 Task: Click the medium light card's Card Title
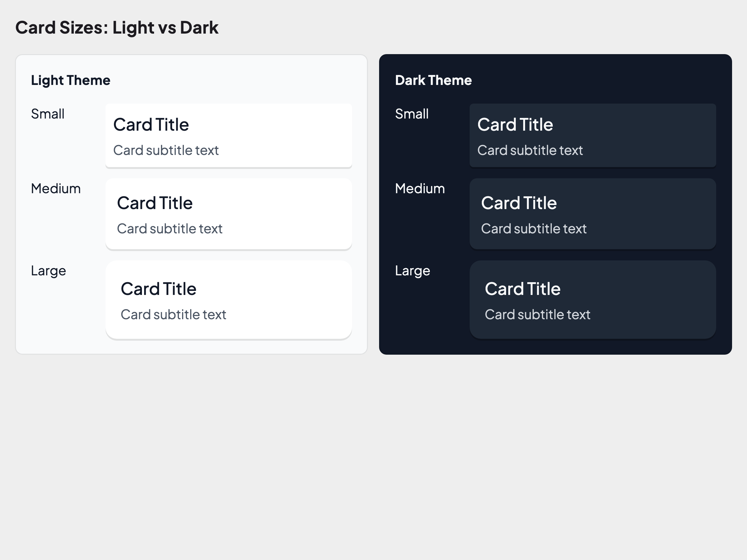pyautogui.click(x=155, y=203)
